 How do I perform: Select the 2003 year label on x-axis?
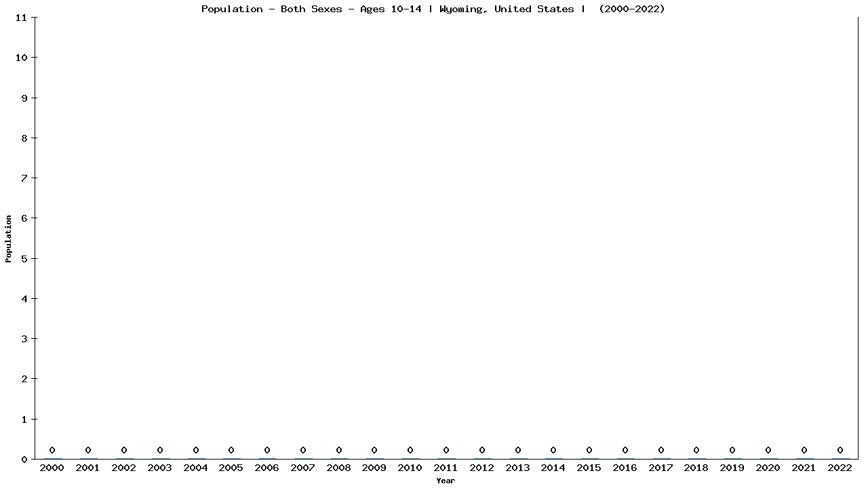click(160, 468)
